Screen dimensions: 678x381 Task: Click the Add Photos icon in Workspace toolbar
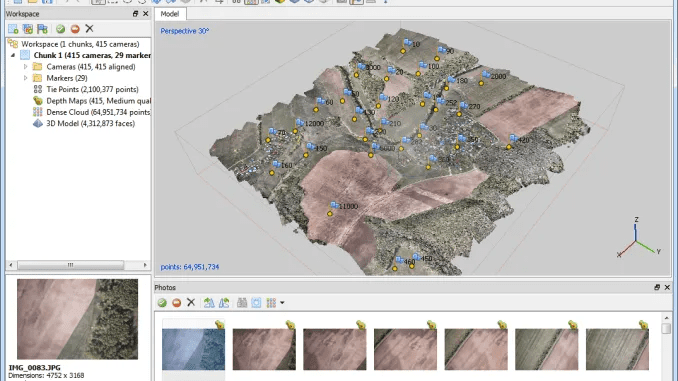(28, 29)
